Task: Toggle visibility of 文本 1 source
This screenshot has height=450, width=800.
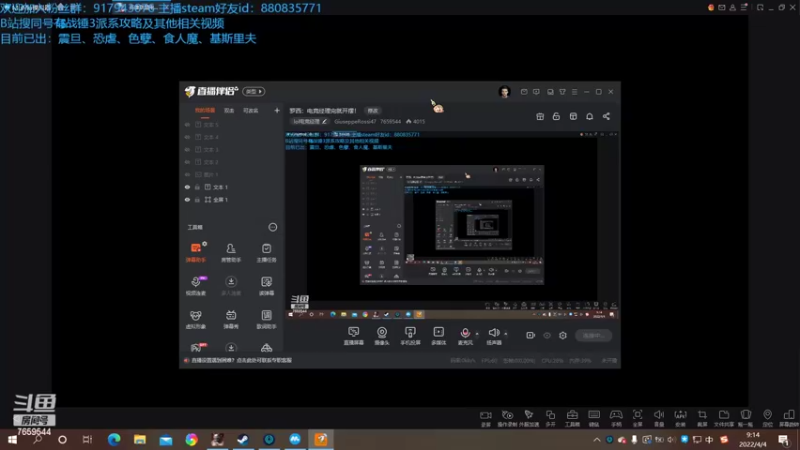Action: coord(187,187)
